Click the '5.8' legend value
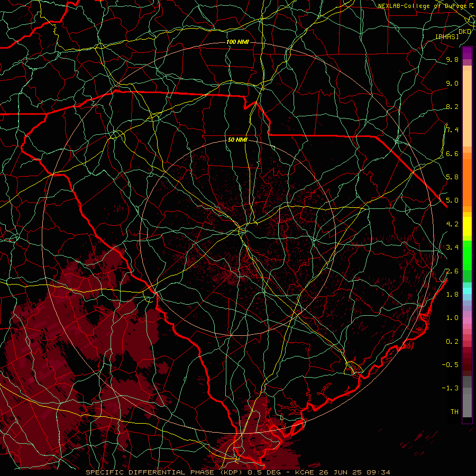Viewport: 476px width, 476px height. coord(452,177)
